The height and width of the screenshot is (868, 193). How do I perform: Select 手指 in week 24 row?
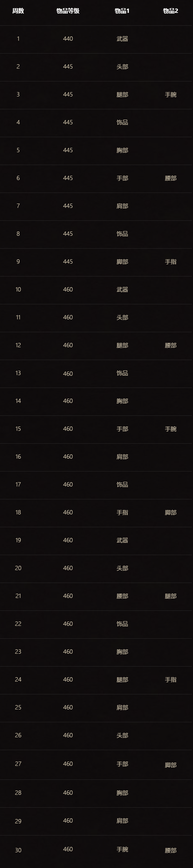click(x=171, y=679)
